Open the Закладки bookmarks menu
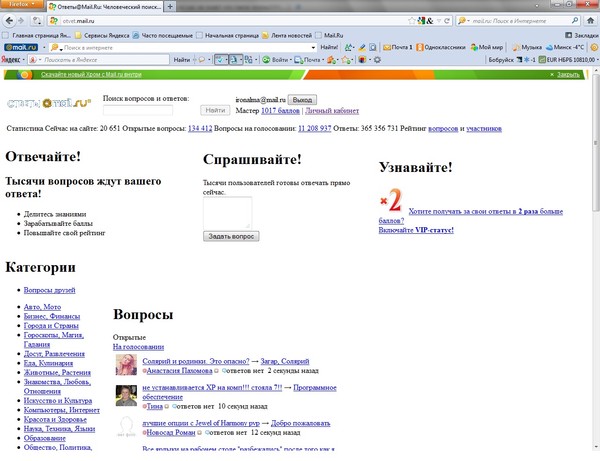 pyautogui.click(x=581, y=35)
